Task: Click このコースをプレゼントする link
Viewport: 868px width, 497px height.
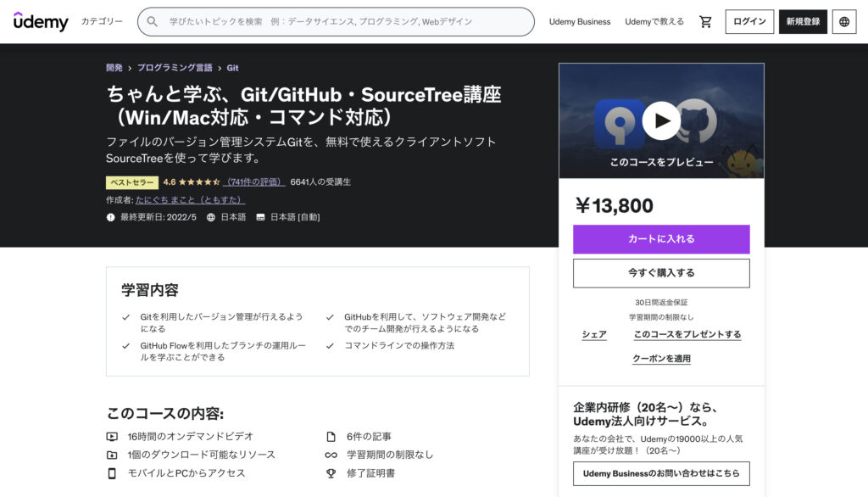Action: (x=687, y=334)
